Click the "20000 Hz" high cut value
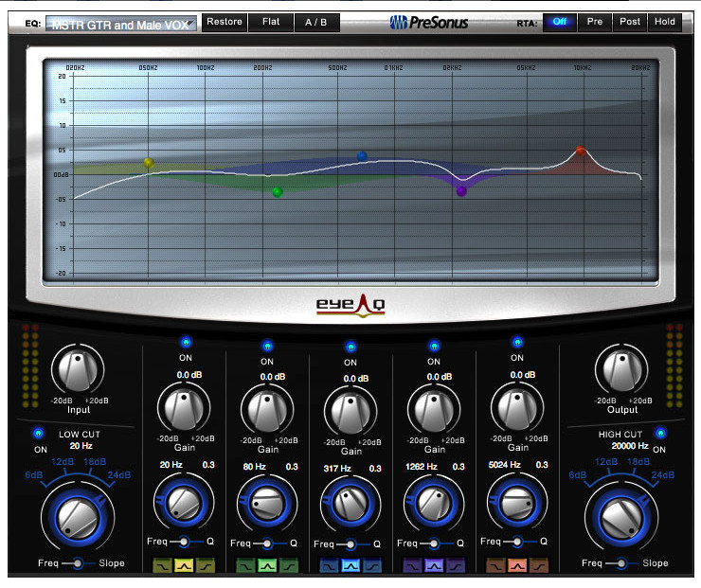Viewport: 701px width, 588px height. (x=629, y=446)
